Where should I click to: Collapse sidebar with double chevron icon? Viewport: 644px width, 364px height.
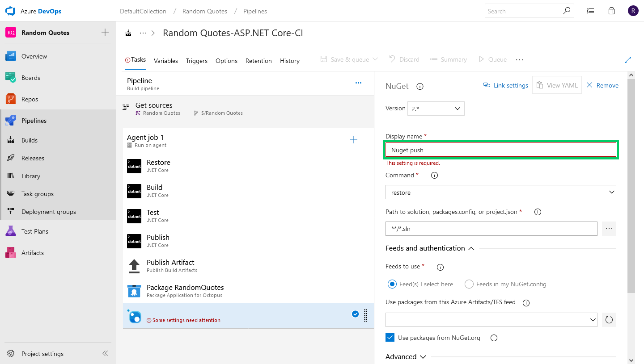pyautogui.click(x=105, y=353)
